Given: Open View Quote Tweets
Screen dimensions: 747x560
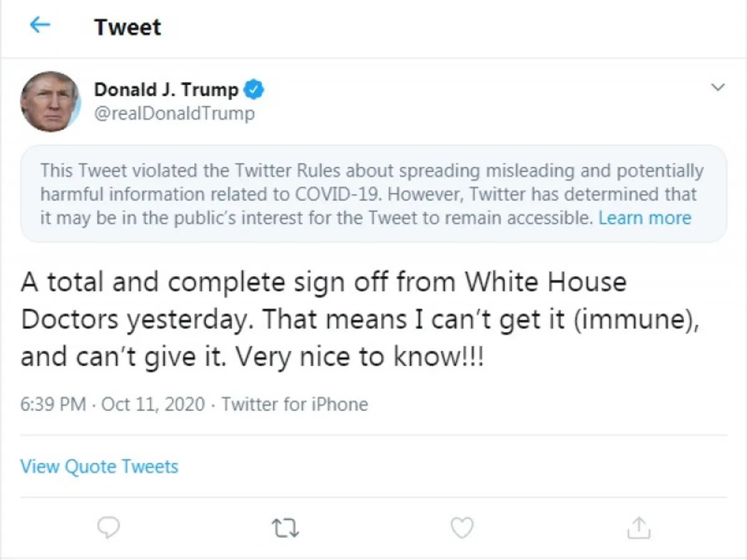Looking at the screenshot, I should click(x=100, y=466).
